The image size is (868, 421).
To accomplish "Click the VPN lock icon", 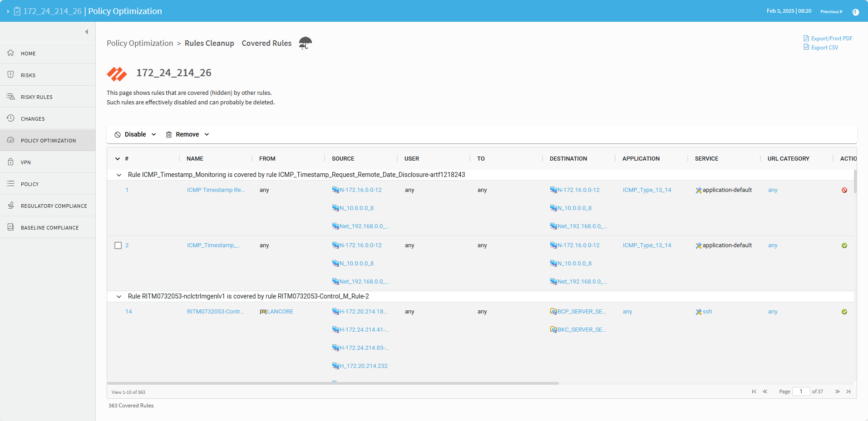I will (x=10, y=162).
